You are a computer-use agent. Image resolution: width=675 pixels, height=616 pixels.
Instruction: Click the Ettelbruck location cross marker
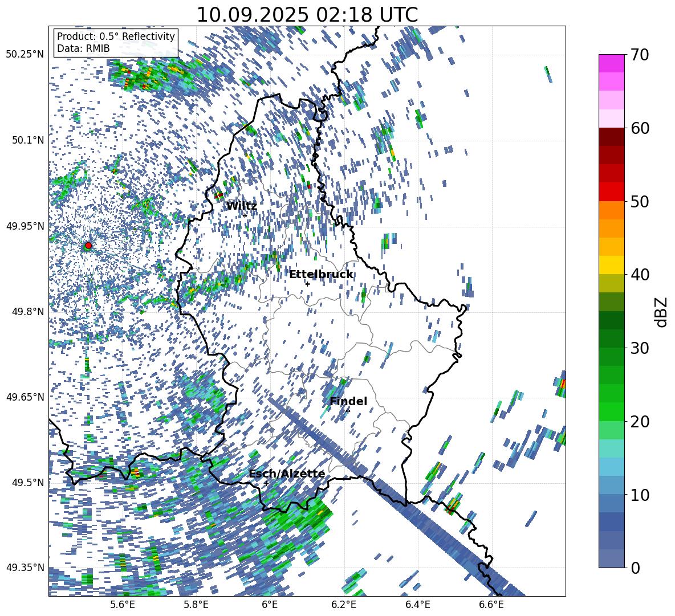point(307,284)
